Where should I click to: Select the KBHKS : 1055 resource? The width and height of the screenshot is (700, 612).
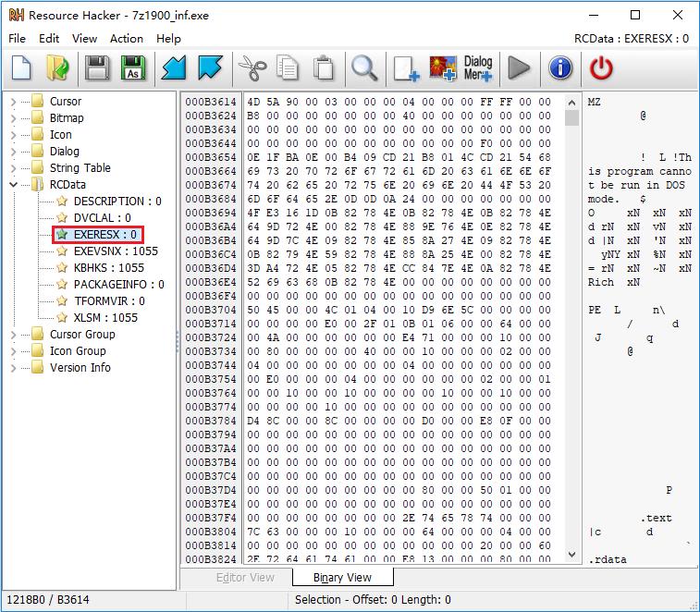coord(109,268)
